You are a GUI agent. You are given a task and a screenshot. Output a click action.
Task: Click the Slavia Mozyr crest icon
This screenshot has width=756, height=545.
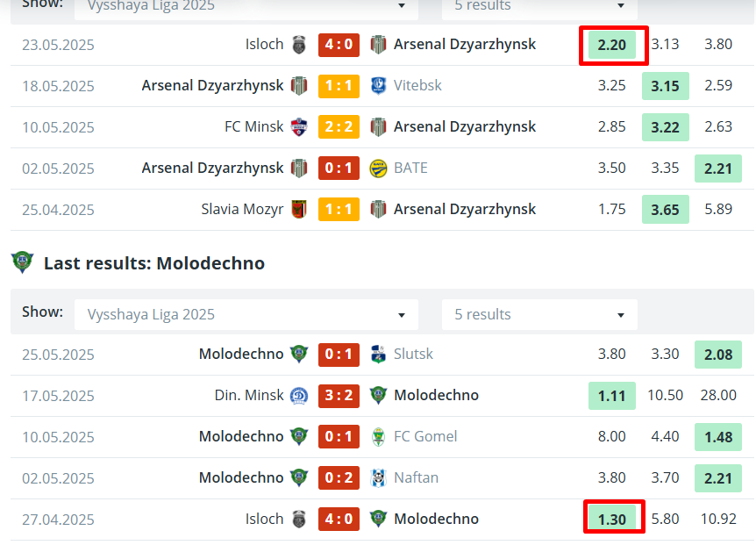299,210
